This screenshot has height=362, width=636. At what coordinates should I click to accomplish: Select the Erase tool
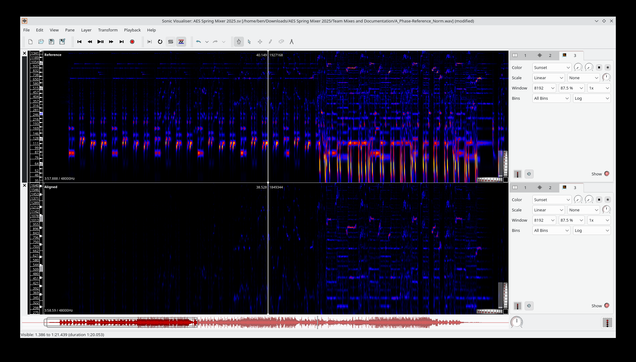click(x=281, y=42)
